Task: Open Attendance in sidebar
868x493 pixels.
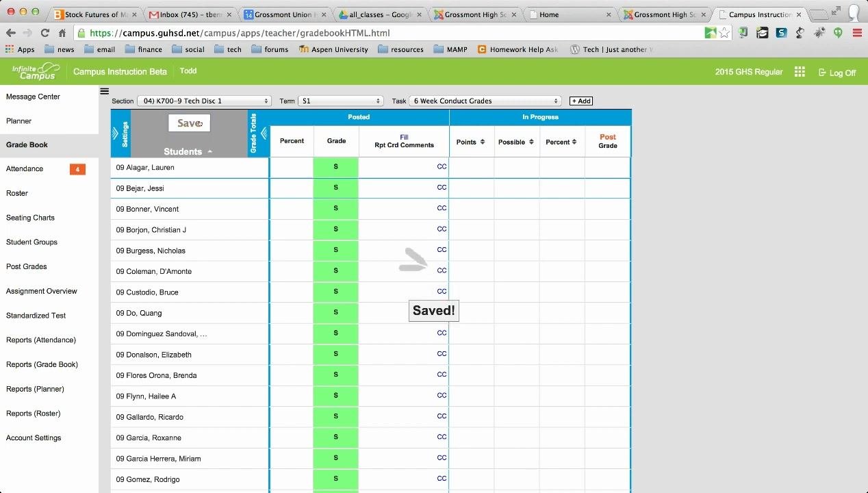Action: click(25, 169)
